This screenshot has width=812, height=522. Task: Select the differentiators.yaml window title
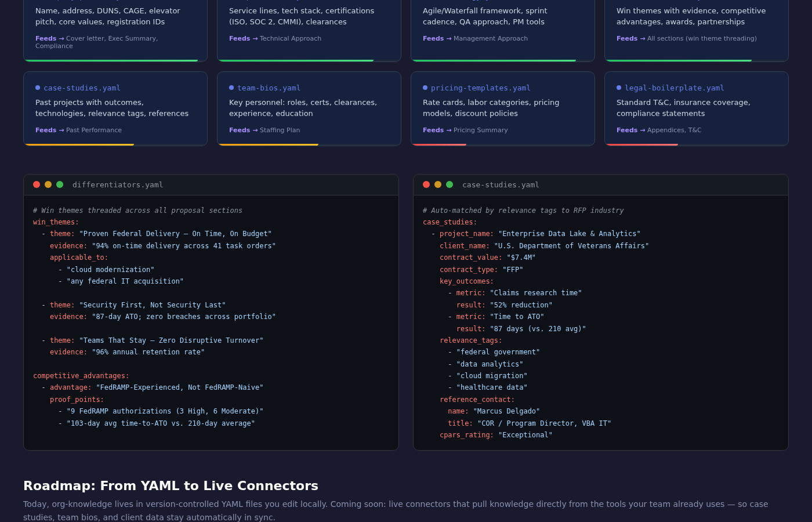pyautogui.click(x=117, y=184)
